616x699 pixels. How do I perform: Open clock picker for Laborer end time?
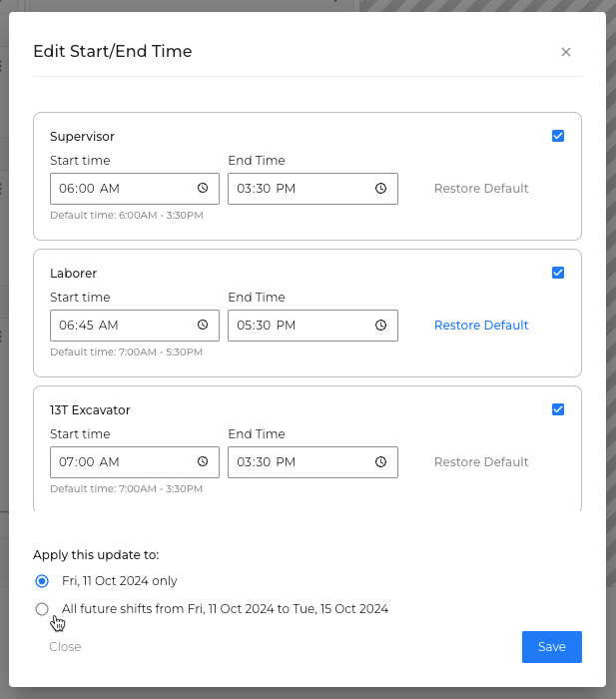coord(380,325)
